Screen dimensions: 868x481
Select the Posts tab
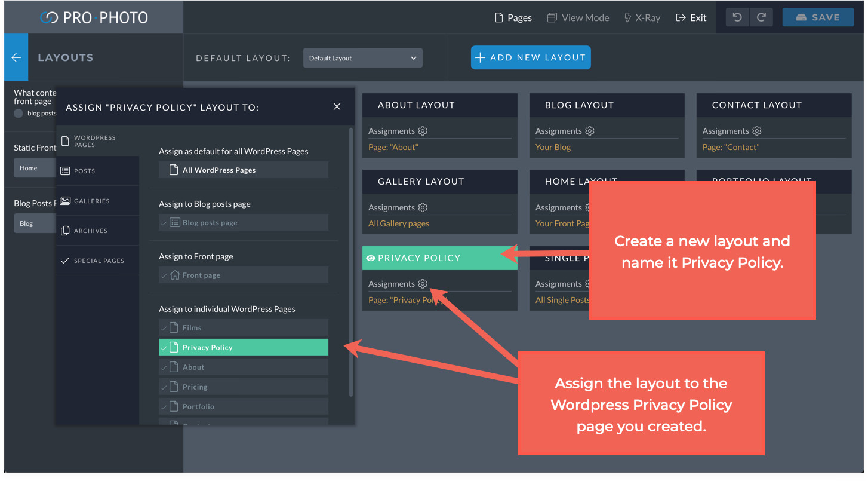pos(97,171)
